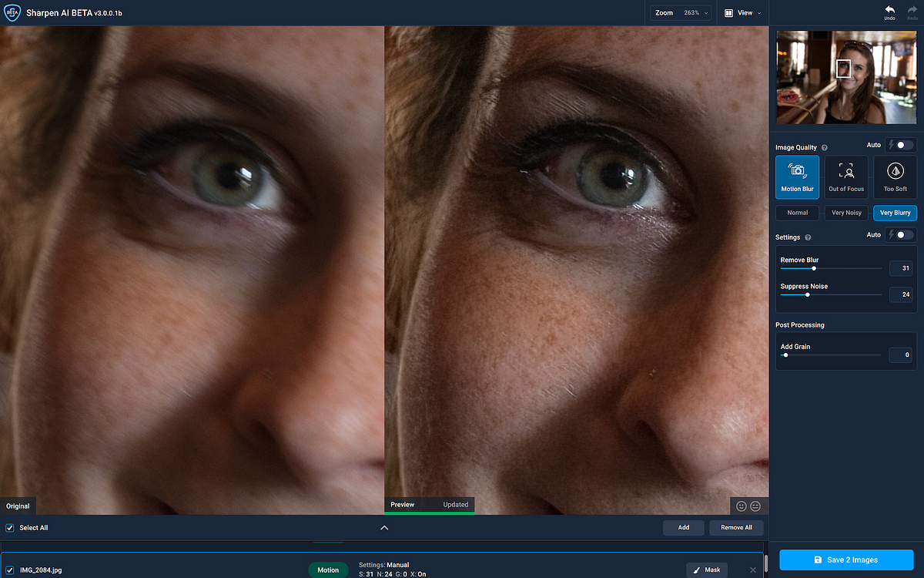Viewport: 924px width, 578px height.
Task: Expand the file list panel chevron
Action: coord(384,528)
